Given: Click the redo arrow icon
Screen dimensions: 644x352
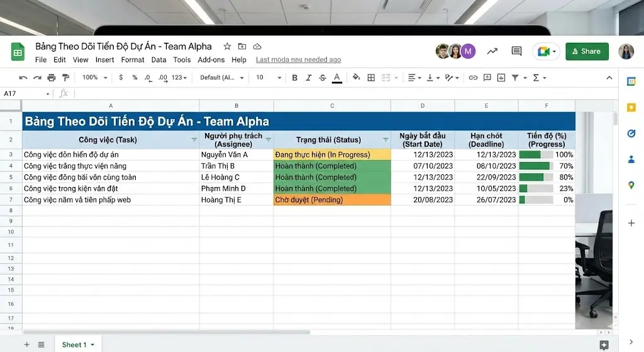Looking at the screenshot, I should tap(37, 77).
